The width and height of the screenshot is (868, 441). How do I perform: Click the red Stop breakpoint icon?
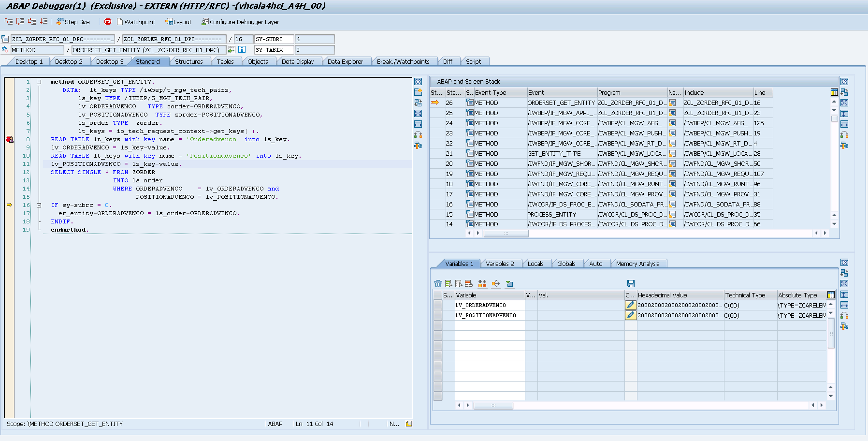click(108, 22)
